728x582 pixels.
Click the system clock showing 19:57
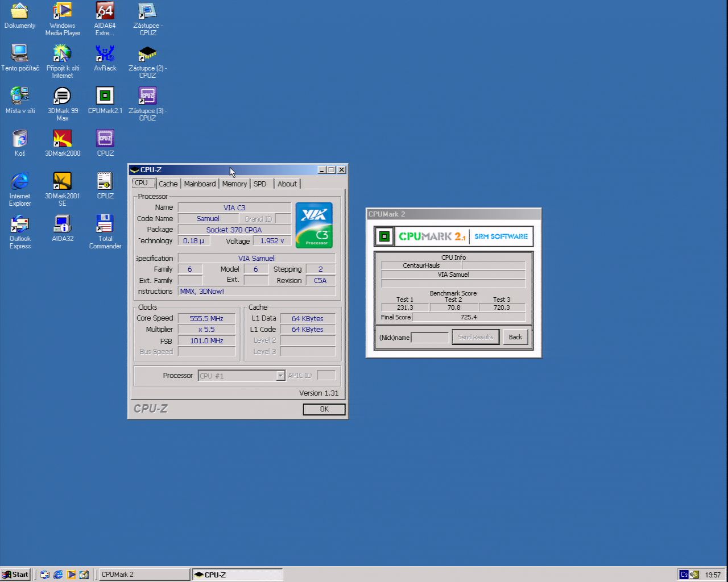(713, 575)
